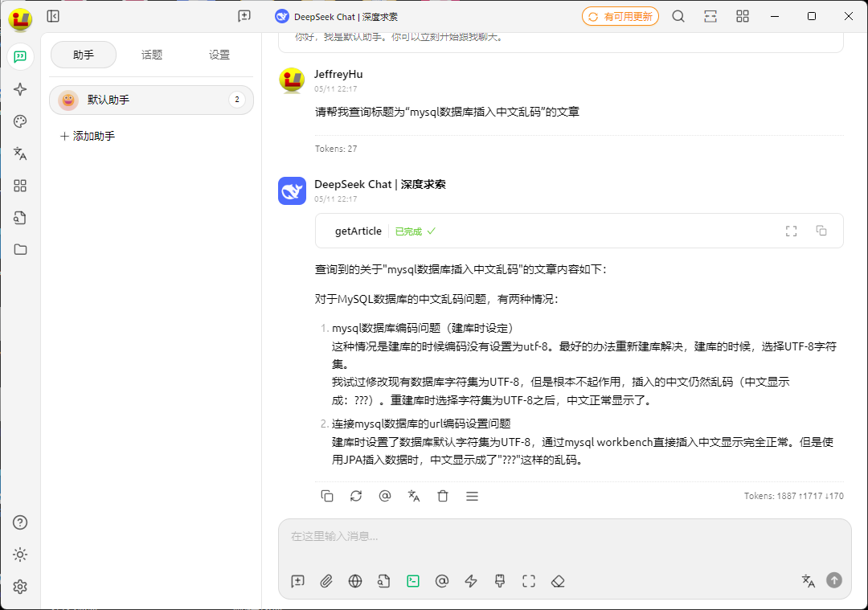Switch to the 话题 tab
868x610 pixels.
pos(152,55)
